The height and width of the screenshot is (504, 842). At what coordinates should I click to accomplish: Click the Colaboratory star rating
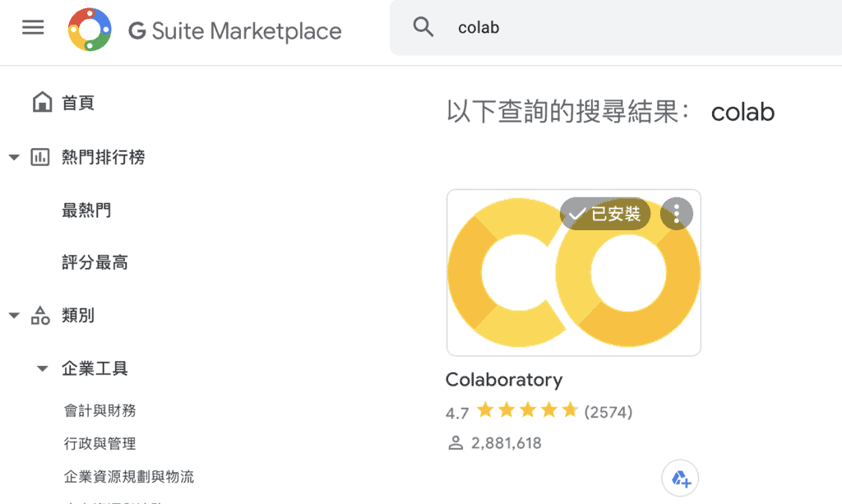(x=527, y=410)
